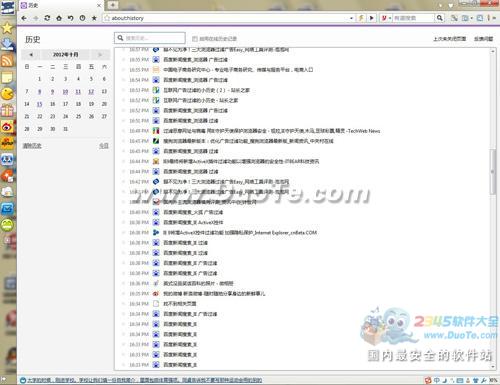Click the toolbar web search field
This screenshot has width=500, height=385.
coord(414,18)
